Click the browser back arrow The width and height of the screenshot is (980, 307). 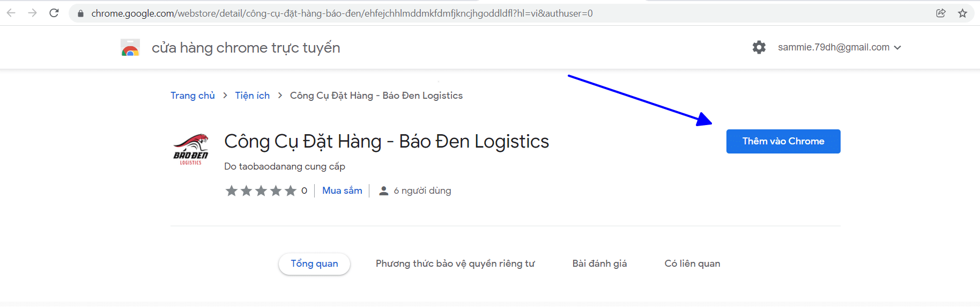[x=11, y=13]
